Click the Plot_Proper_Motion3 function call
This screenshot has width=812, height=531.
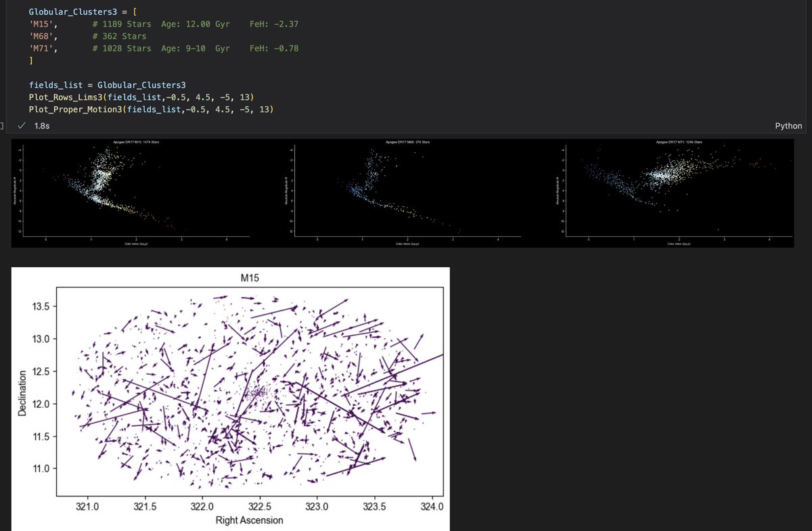[152, 110]
